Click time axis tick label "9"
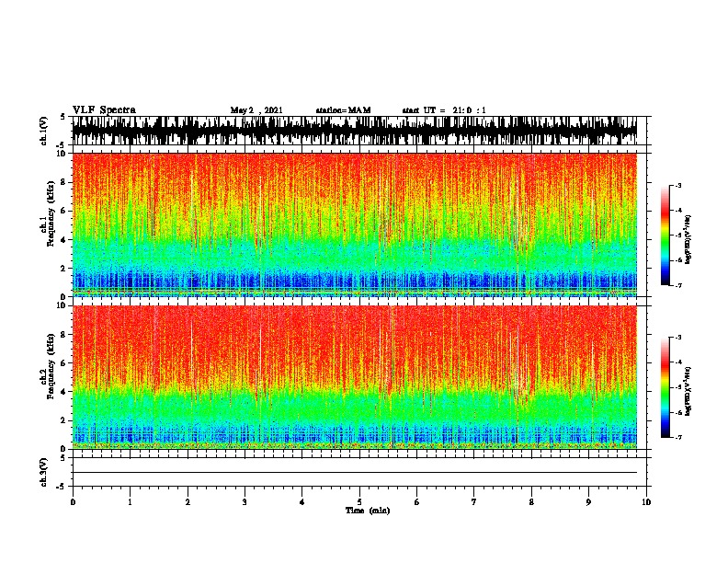 (588, 502)
